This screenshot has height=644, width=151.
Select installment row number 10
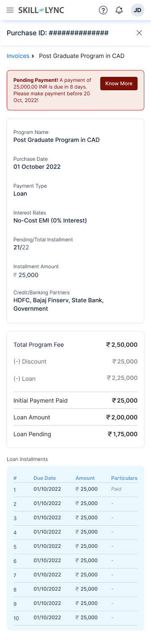(x=75, y=618)
